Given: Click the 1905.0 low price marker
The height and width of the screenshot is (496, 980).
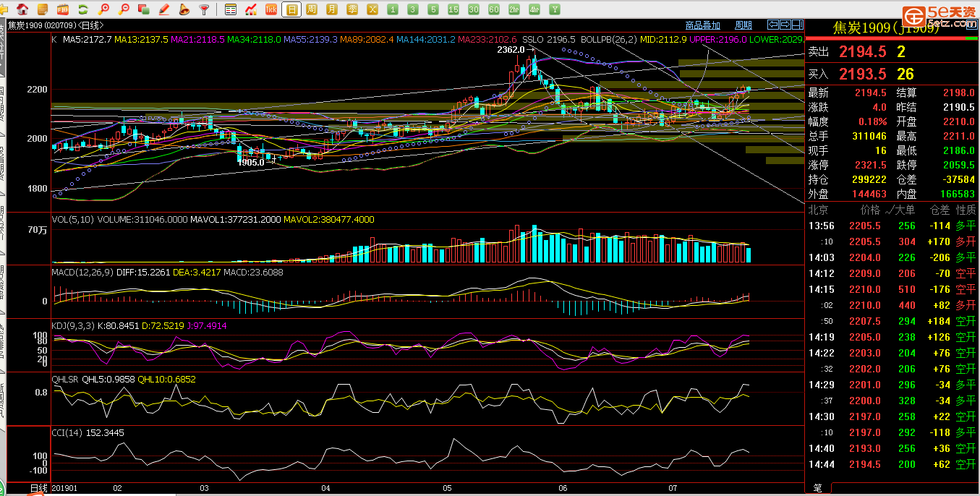Looking at the screenshot, I should click(x=251, y=163).
